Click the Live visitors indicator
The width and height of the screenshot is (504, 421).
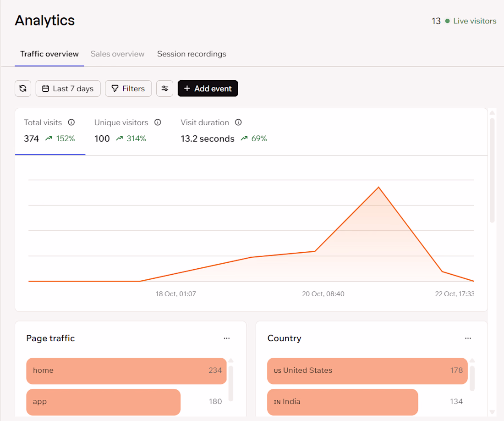click(471, 21)
